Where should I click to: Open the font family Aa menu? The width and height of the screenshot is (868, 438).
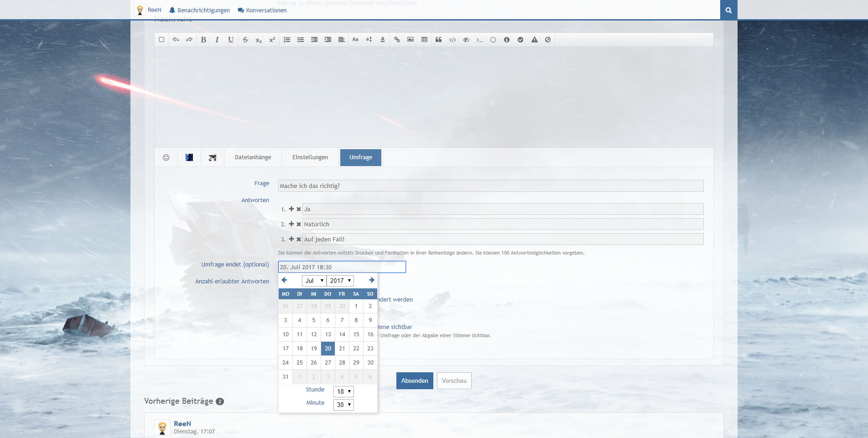(355, 40)
